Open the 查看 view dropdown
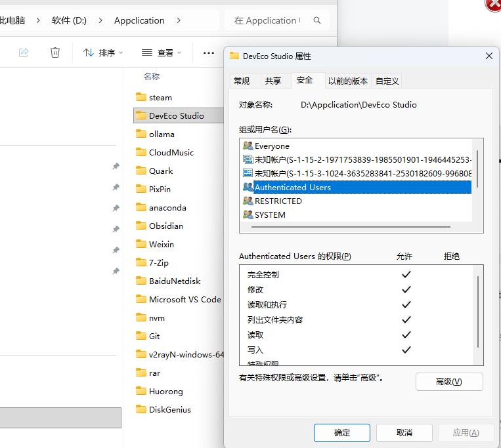The height and width of the screenshot is (448, 501). coord(162,52)
